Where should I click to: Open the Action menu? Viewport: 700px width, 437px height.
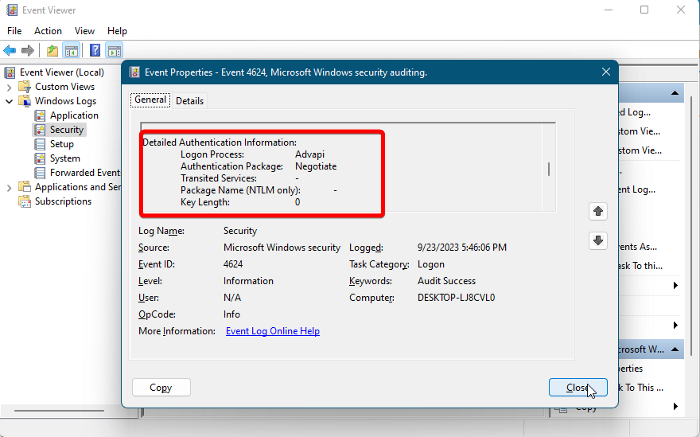pyautogui.click(x=48, y=31)
